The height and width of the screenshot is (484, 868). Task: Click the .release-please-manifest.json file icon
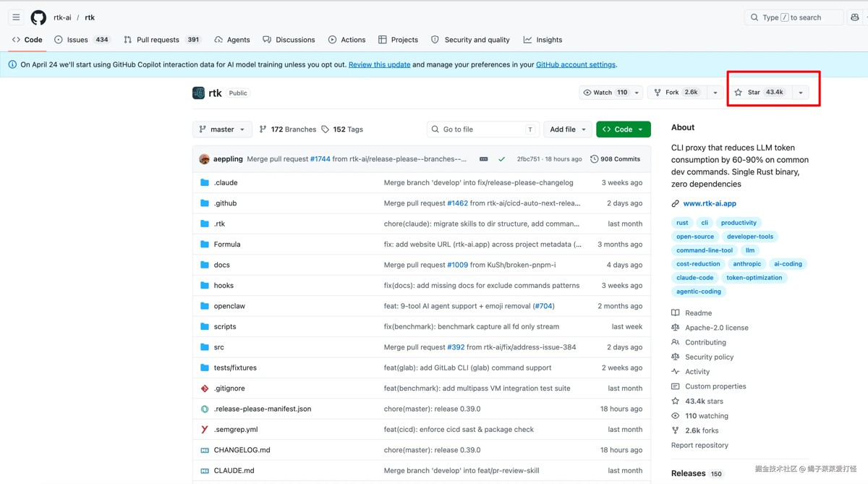(205, 409)
